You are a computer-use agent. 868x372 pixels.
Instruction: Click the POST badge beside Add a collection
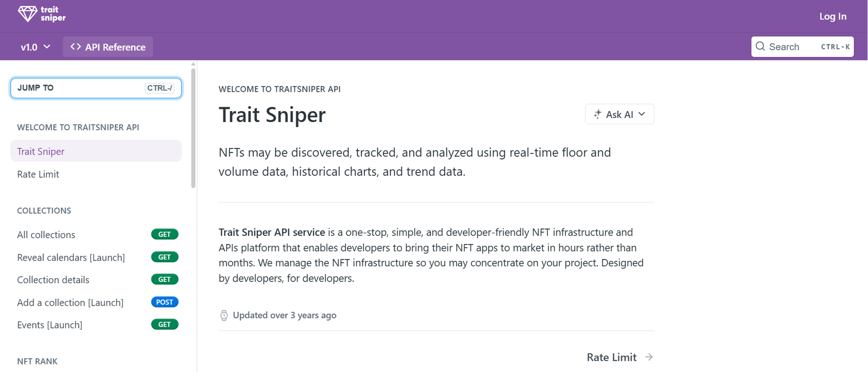tap(164, 303)
